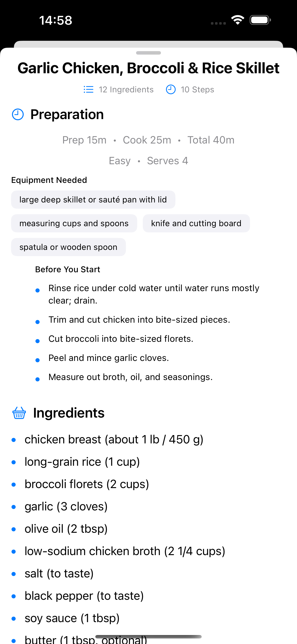The height and width of the screenshot is (644, 297).
Task: Tap the large deep skillet equipment chip
Action: [x=93, y=199]
